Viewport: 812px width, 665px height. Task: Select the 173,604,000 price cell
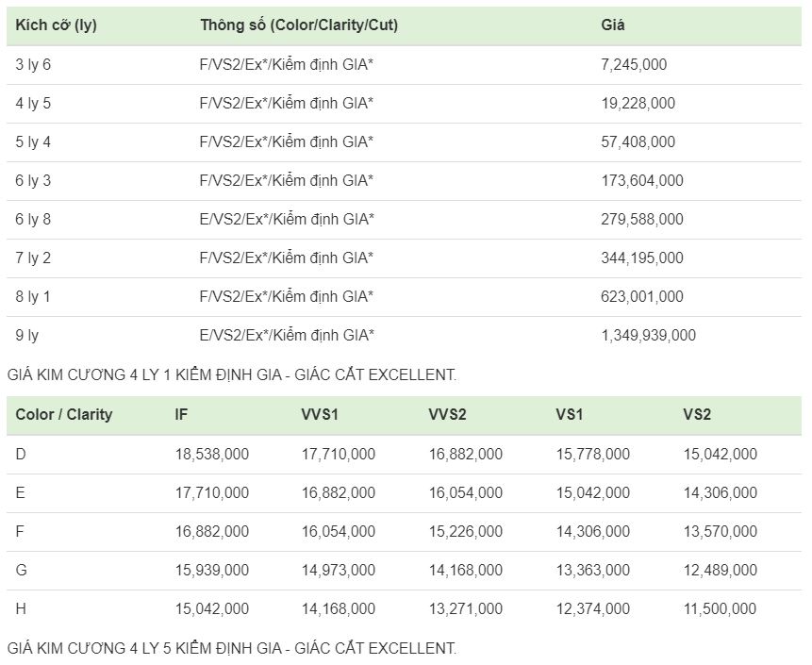click(642, 180)
